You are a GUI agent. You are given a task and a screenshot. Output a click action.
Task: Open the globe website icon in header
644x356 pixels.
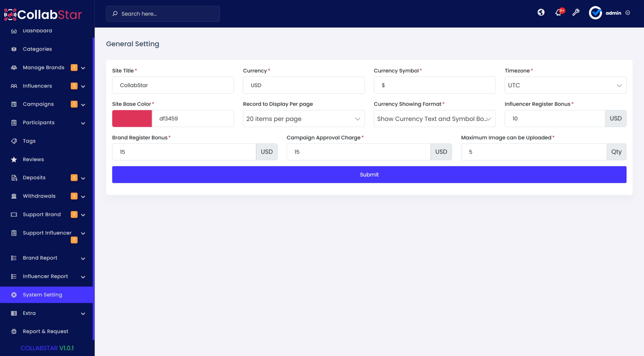[541, 13]
